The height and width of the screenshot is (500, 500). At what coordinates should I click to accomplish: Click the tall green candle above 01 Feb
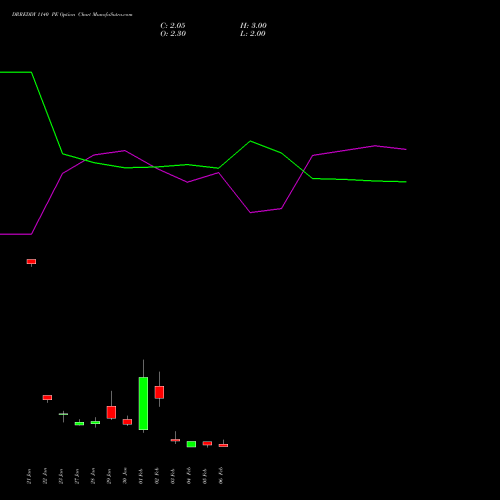tap(143, 403)
